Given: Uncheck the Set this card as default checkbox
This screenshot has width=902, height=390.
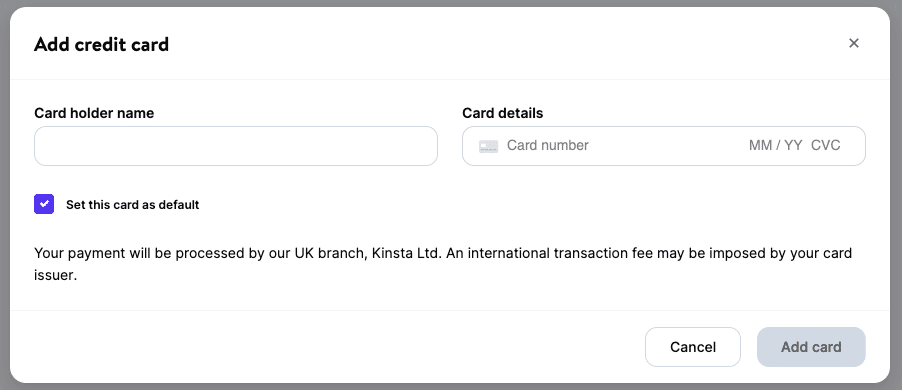Looking at the screenshot, I should (x=44, y=204).
